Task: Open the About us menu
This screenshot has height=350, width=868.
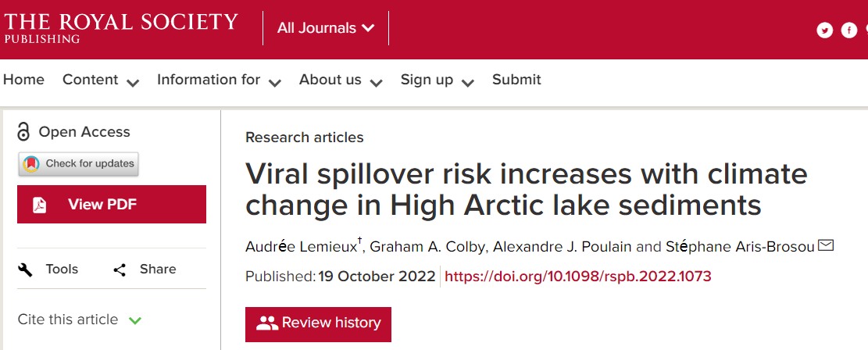Action: [x=341, y=80]
